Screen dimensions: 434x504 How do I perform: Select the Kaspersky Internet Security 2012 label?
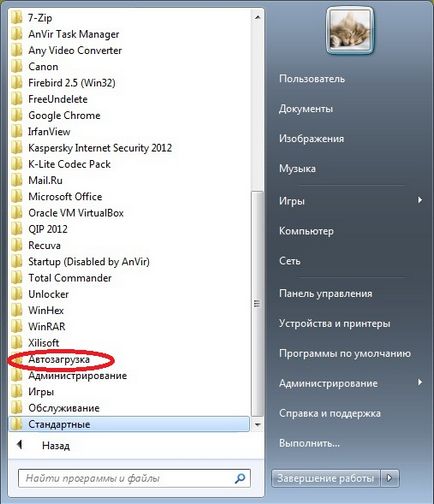100,148
